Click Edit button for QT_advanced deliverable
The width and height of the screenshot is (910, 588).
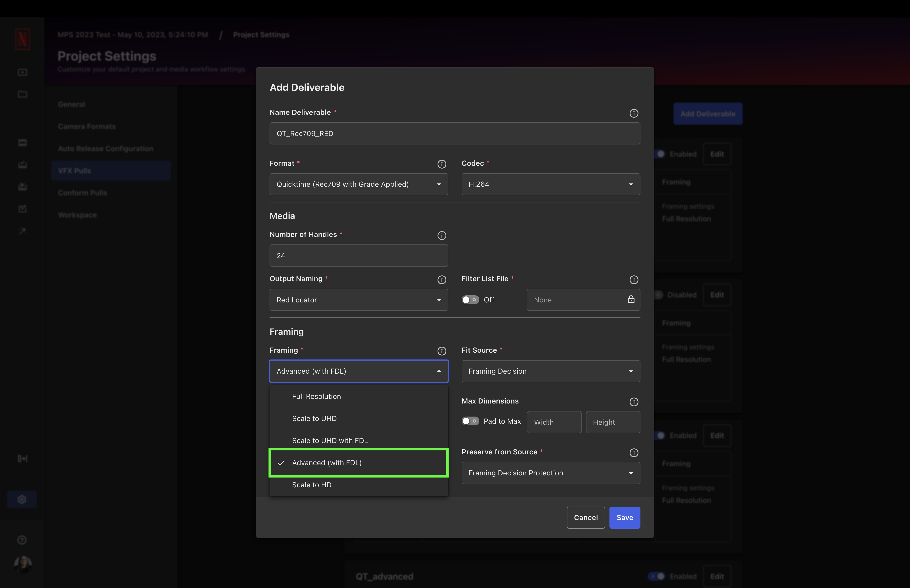[x=717, y=576]
